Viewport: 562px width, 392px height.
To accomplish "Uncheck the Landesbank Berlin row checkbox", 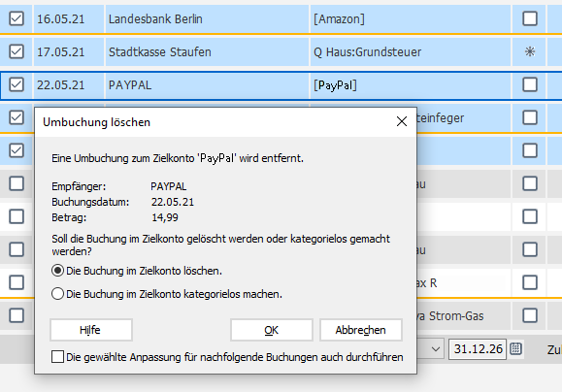I will pos(17,18).
